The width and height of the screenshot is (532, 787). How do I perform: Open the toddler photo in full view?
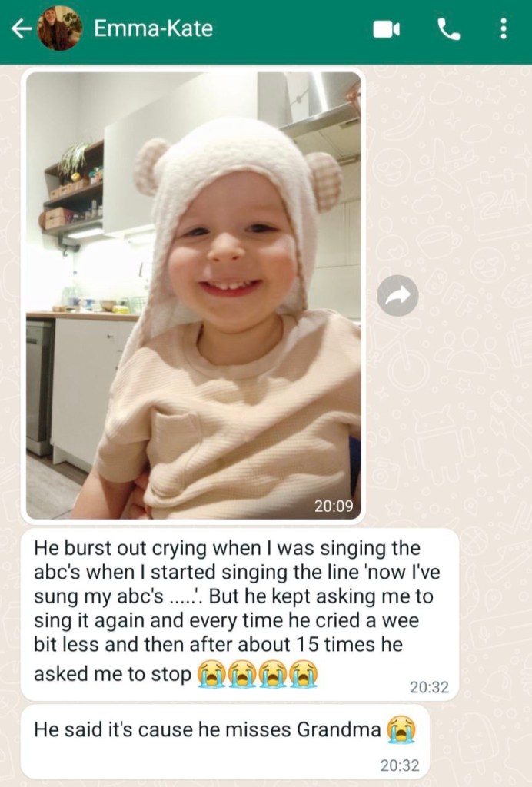tap(193, 295)
